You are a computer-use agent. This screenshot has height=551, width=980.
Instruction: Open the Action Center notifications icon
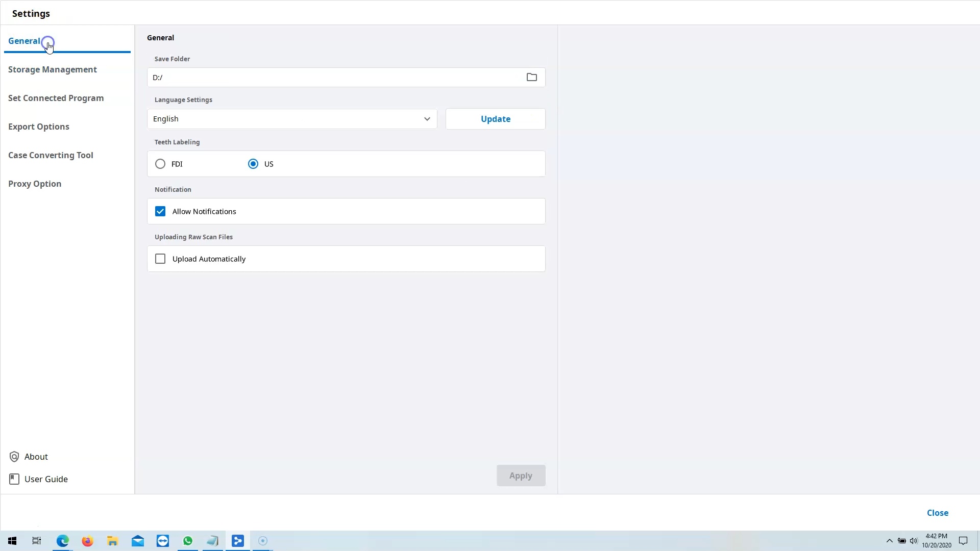963,541
